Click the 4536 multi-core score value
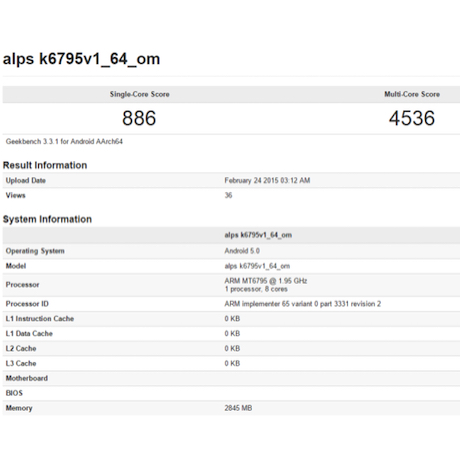460x450 pixels. click(x=412, y=118)
